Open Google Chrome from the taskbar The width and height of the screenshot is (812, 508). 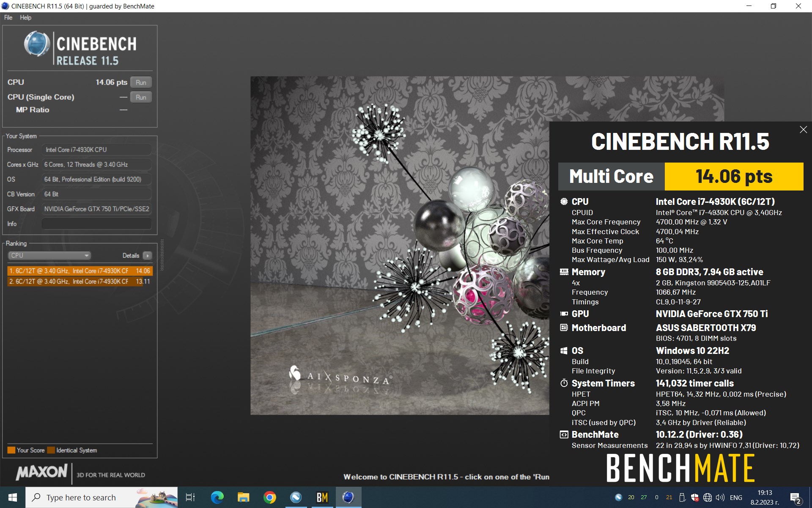[x=269, y=497]
